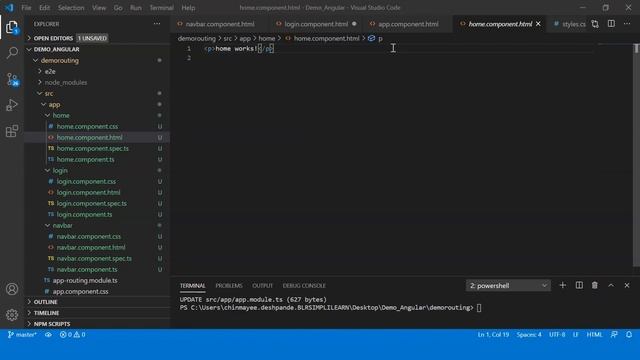The width and height of the screenshot is (640, 360).
Task: Click the errors and warnings status indicator
Action: click(72, 335)
